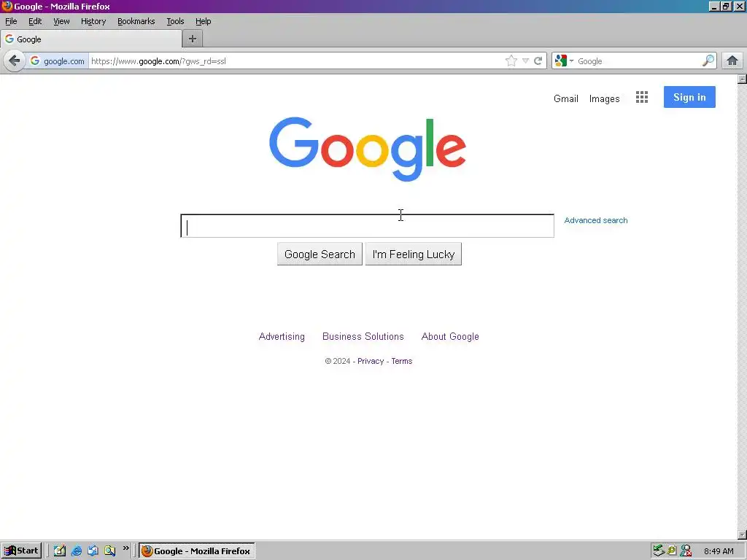Screen dimensions: 747x560
Task: Click the Google logo image
Action: [x=368, y=149]
